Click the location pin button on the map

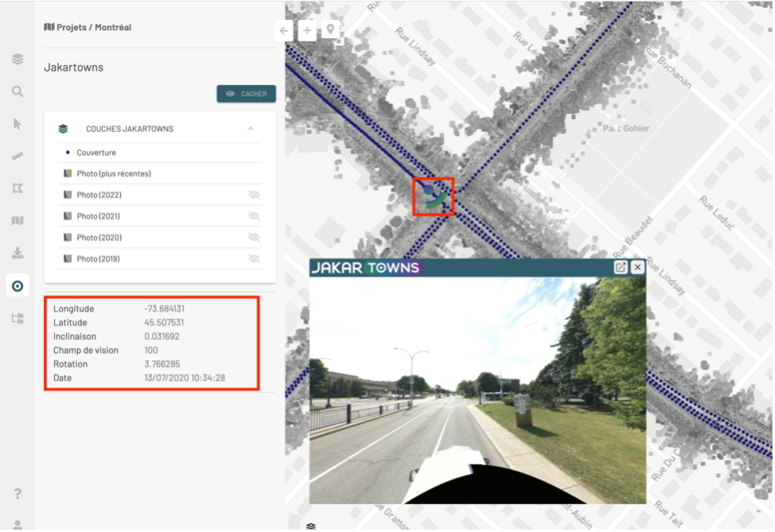click(330, 30)
